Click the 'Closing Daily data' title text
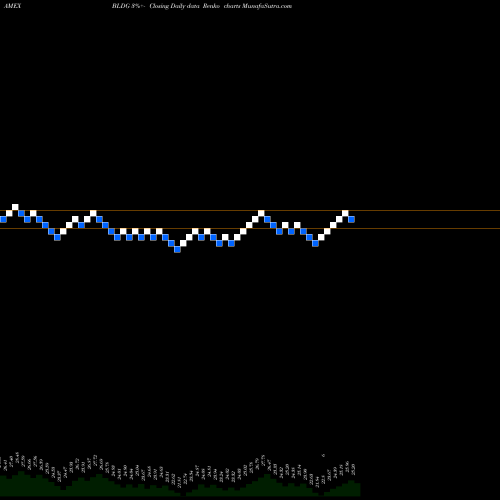The height and width of the screenshot is (500, 500). point(174,6)
